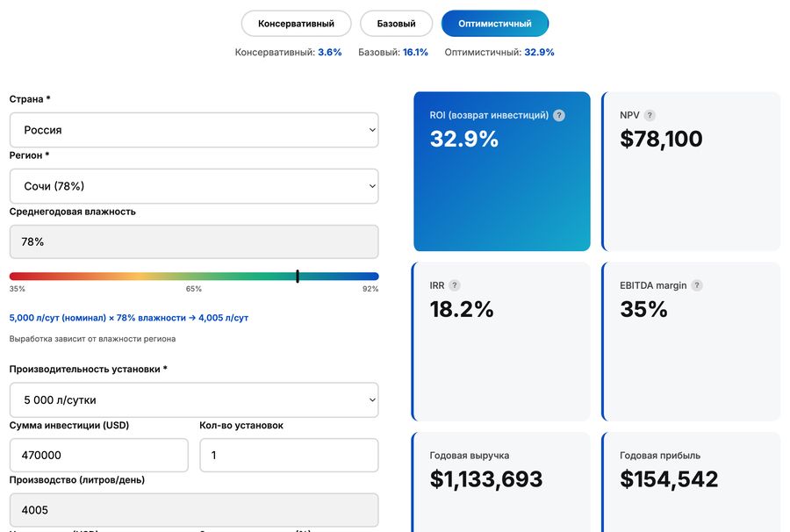Click the IRR 18.2% value
790x532 pixels.
point(462,309)
